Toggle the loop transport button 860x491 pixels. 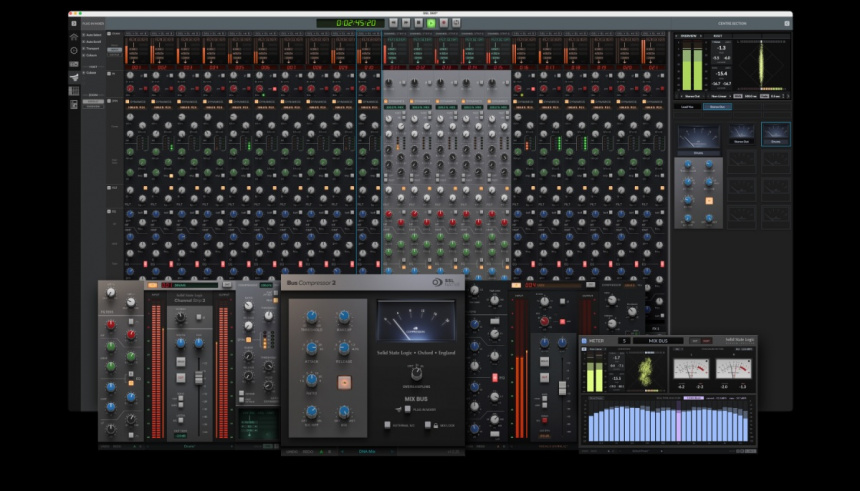click(456, 23)
